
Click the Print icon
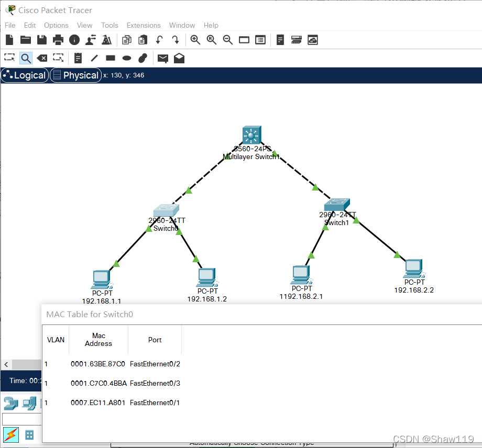[x=58, y=40]
